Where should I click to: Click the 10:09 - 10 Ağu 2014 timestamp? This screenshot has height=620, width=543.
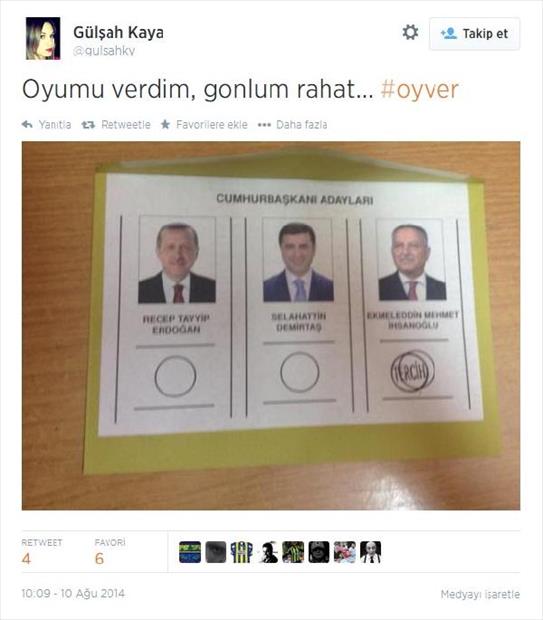pyautogui.click(x=73, y=594)
